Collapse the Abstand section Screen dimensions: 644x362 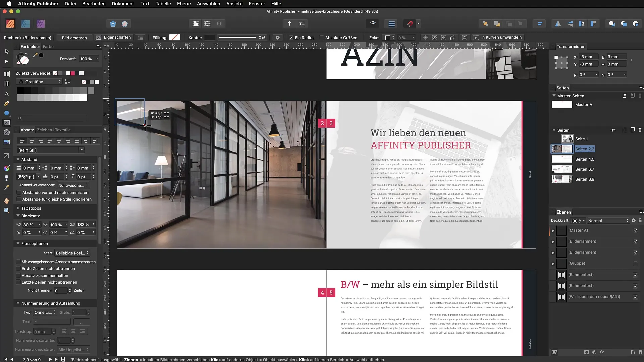18,159
